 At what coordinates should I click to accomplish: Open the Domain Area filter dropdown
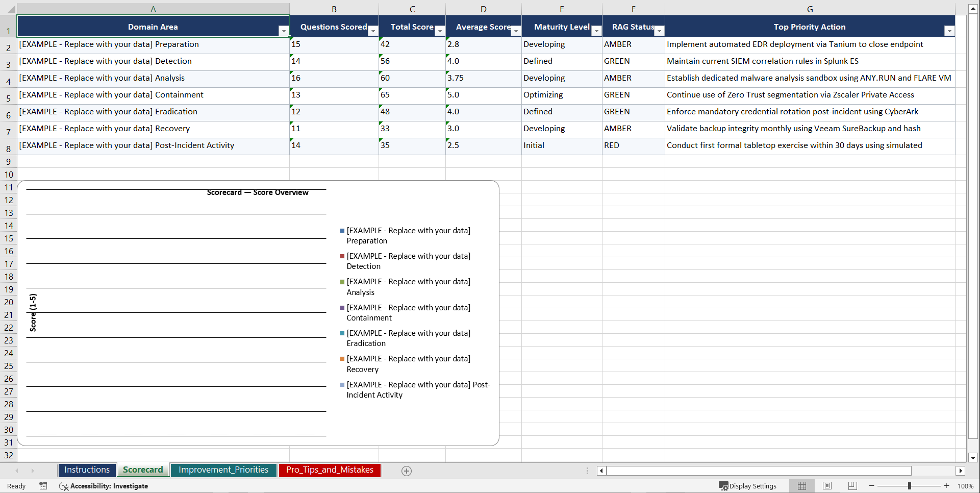(284, 31)
